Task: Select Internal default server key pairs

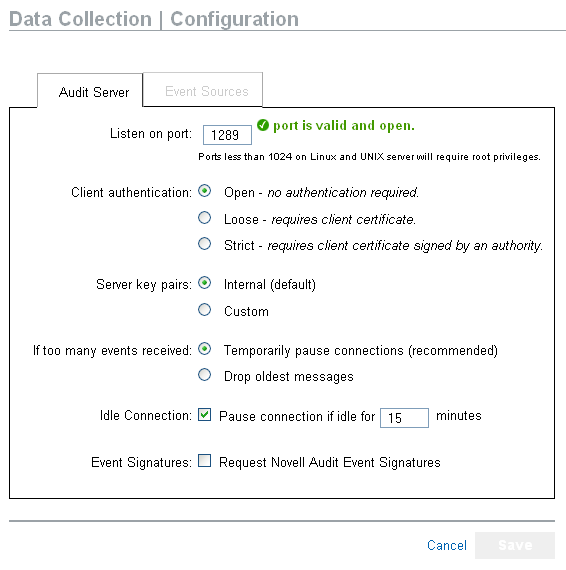Action: click(x=204, y=283)
